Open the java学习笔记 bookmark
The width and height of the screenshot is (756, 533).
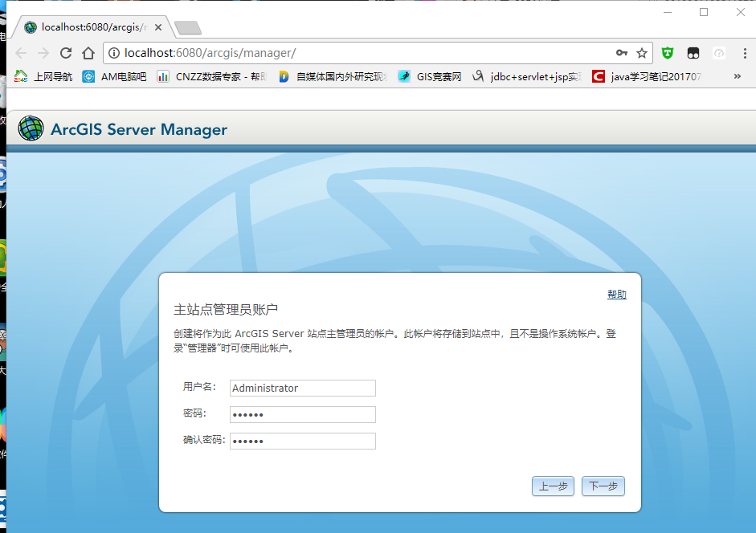[647, 76]
